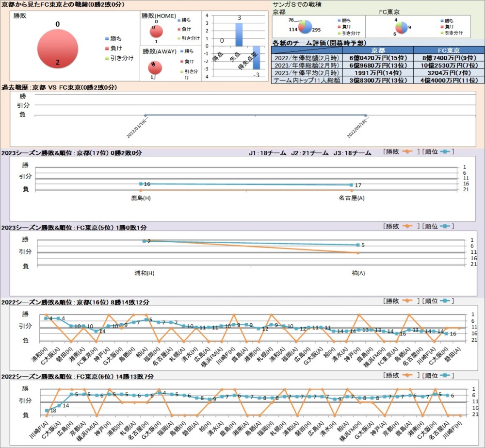485x448 pixels.
Task: Click the row label 2023/年俸平均(2月時)
Action: [307, 73]
